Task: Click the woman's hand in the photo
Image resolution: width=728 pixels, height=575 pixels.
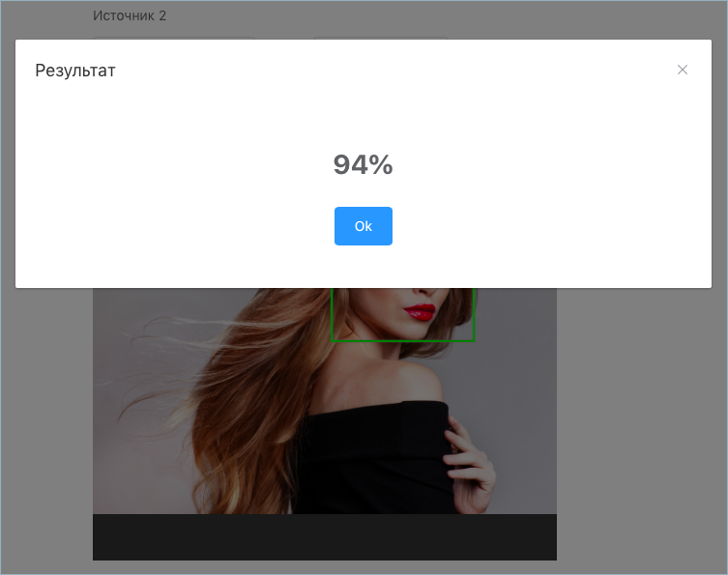Action: (469, 464)
